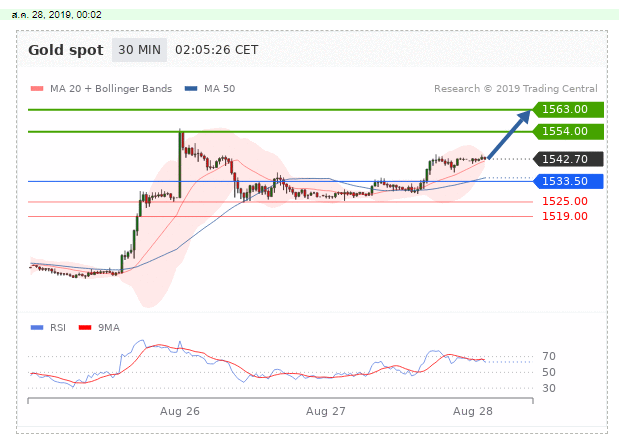Click the 9MA red legend swatch
Image resolution: width=619 pixels, height=443 pixels.
(x=85, y=327)
